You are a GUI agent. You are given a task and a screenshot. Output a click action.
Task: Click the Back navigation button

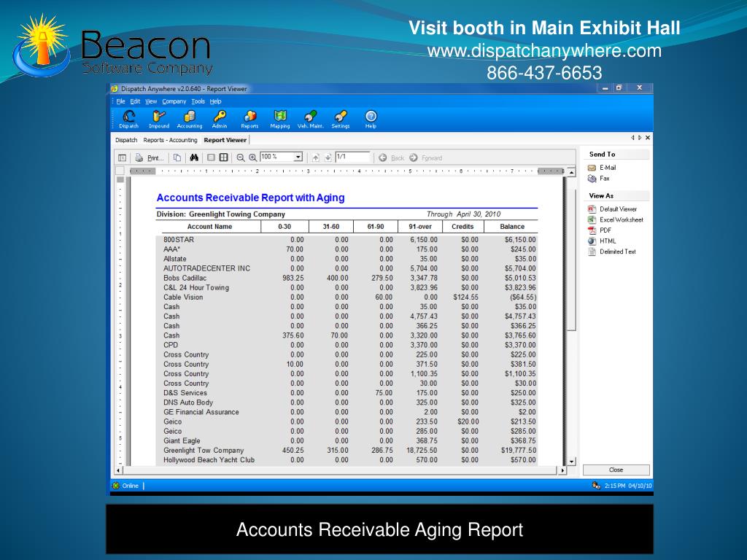pos(391,157)
